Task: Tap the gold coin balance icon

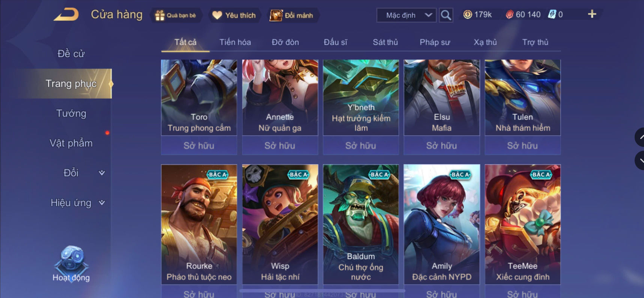Action: coord(468,15)
